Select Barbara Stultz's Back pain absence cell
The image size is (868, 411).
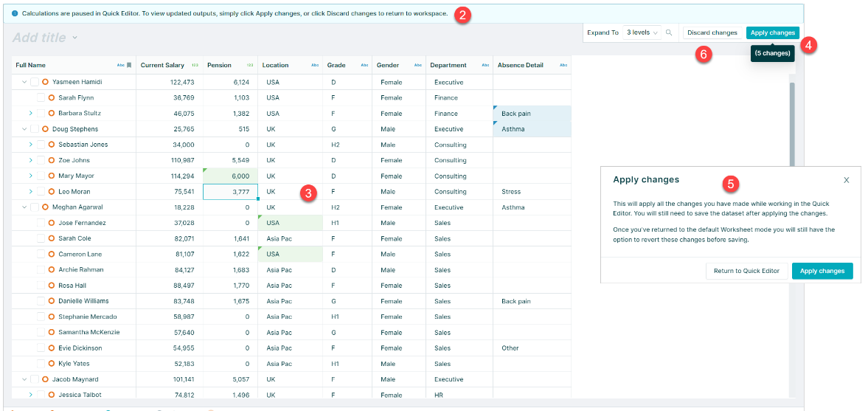pos(532,113)
